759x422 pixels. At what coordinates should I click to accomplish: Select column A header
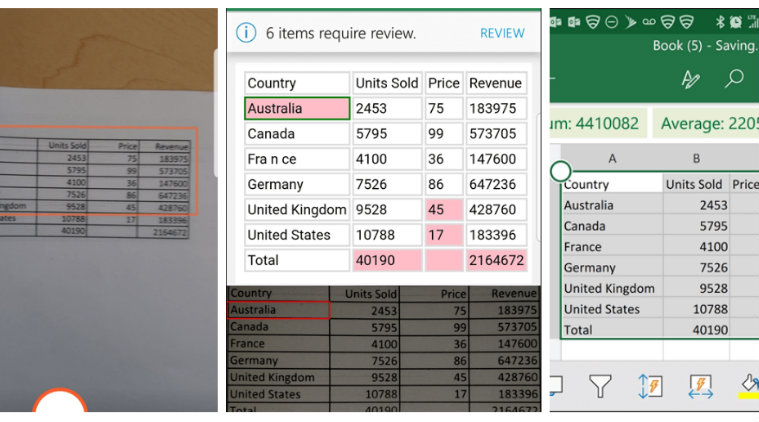pos(612,158)
